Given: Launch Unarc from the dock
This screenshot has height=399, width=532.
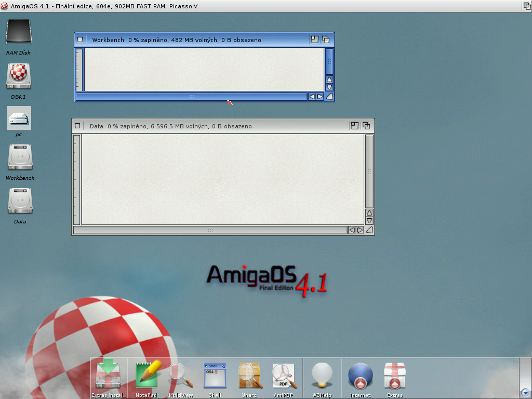Looking at the screenshot, I should 249,375.
